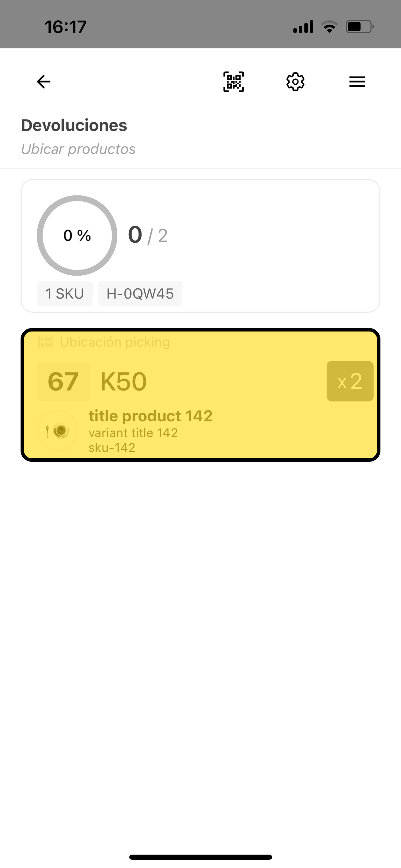The height and width of the screenshot is (868, 401).
Task: Open the QR code scanner
Action: tap(234, 82)
